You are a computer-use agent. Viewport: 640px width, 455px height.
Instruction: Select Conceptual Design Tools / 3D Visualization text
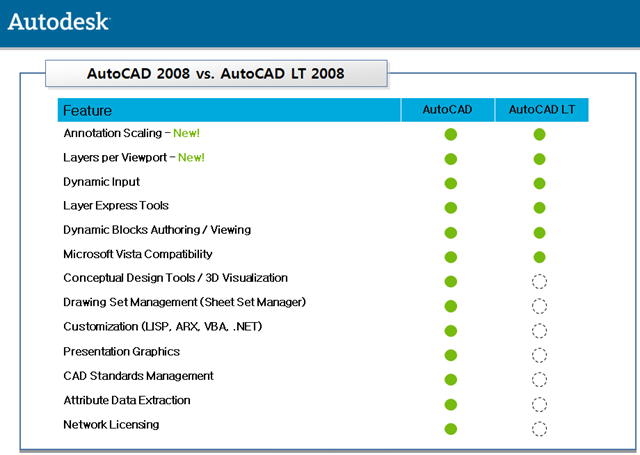click(176, 278)
